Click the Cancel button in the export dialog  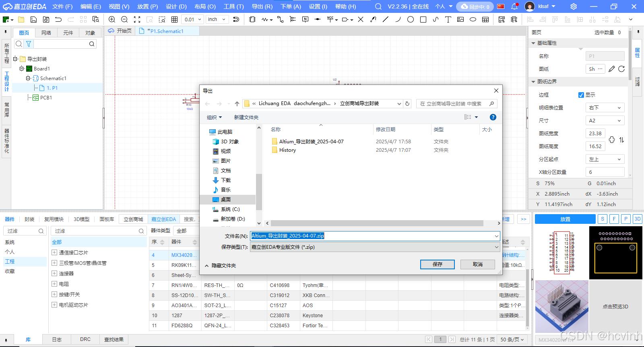478,264
